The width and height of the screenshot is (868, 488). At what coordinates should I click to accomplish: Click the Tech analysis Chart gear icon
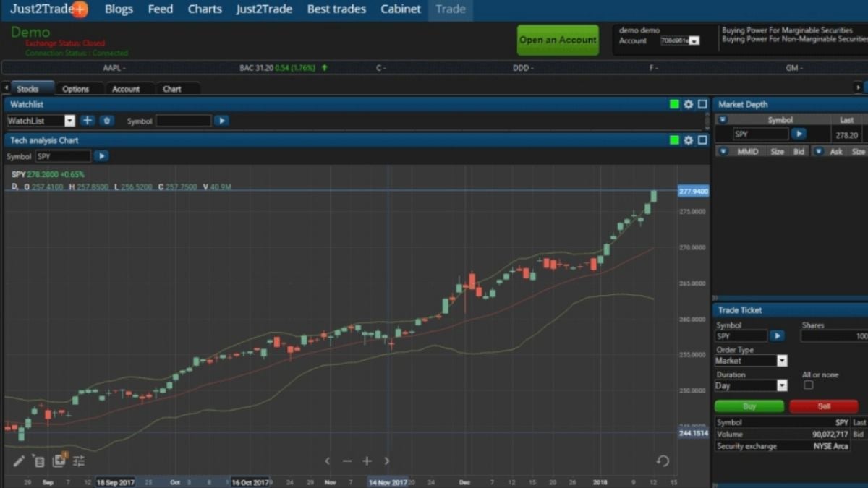tap(688, 140)
